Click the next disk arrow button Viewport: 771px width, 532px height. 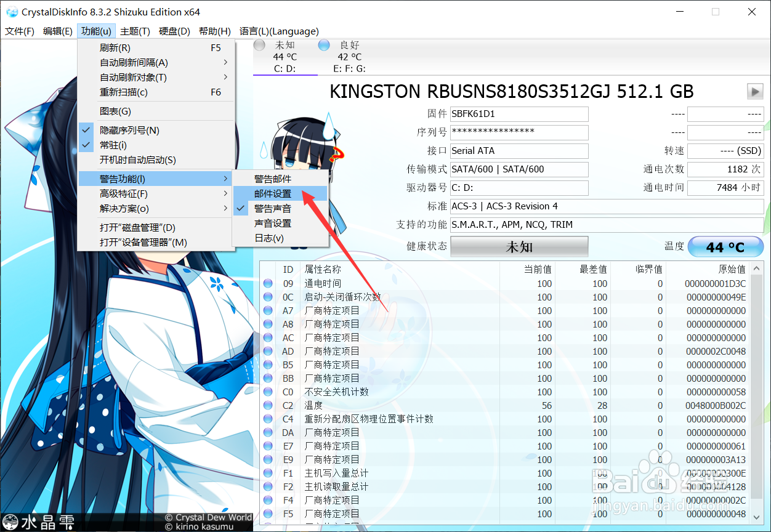pyautogui.click(x=755, y=91)
